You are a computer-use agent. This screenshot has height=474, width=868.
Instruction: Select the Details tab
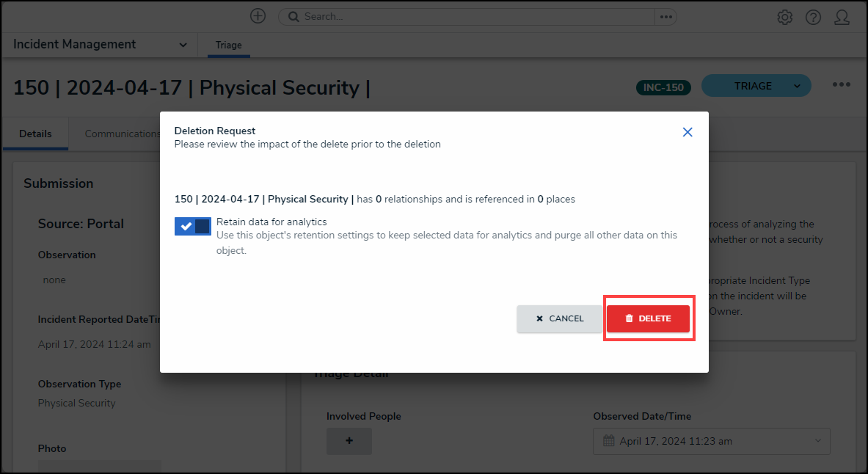[35, 134]
